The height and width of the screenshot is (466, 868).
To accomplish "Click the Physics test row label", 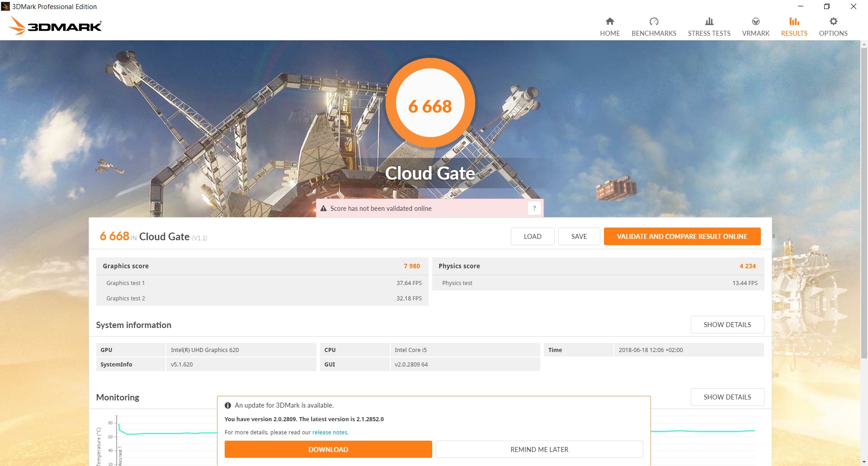I will [457, 283].
